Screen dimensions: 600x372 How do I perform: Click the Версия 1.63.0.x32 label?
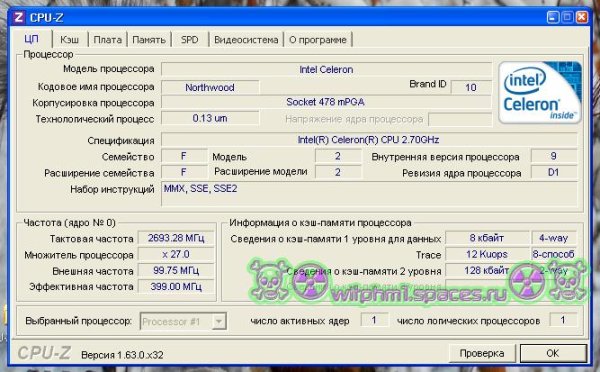point(122,355)
